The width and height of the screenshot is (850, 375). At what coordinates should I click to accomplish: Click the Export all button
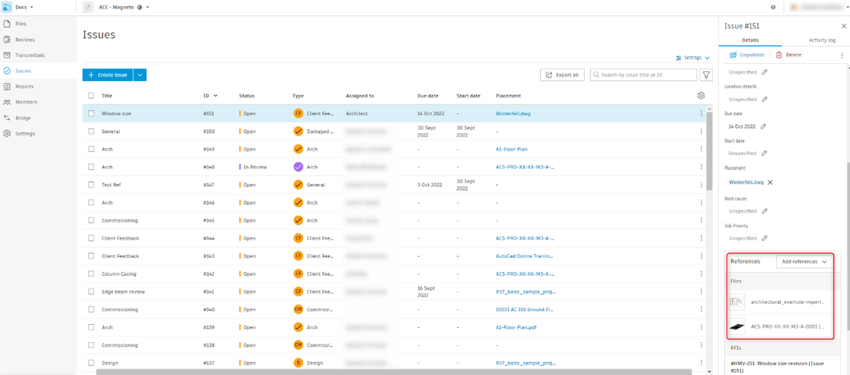[x=562, y=75]
